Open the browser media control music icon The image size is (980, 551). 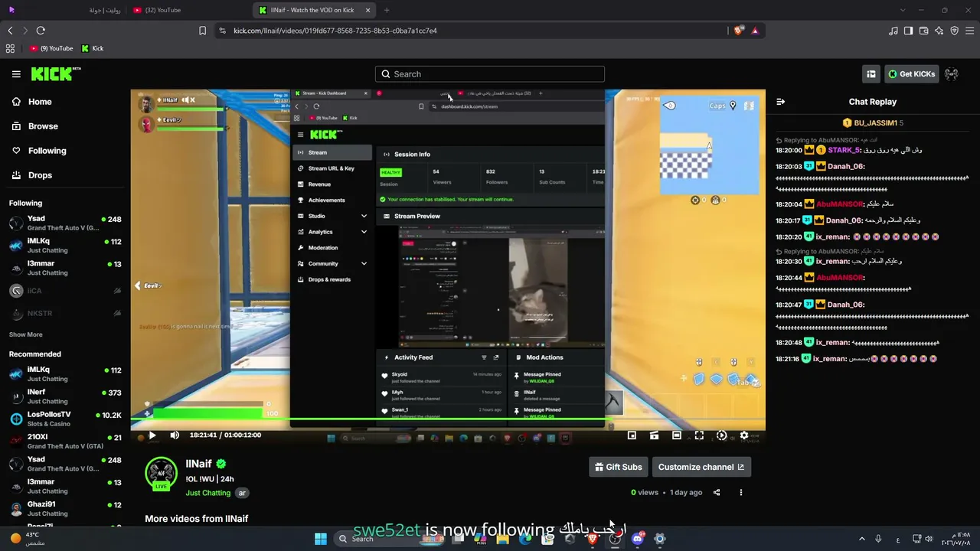coord(893,31)
